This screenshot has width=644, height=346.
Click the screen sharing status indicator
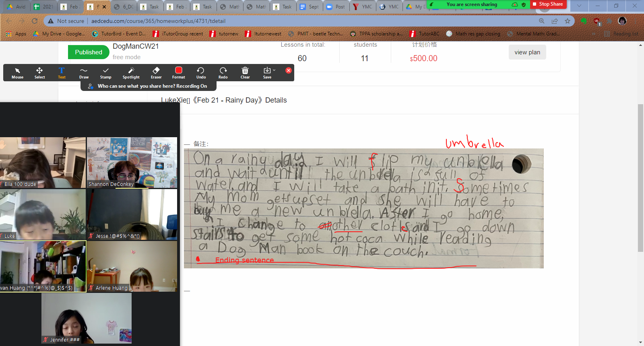coord(472,4)
